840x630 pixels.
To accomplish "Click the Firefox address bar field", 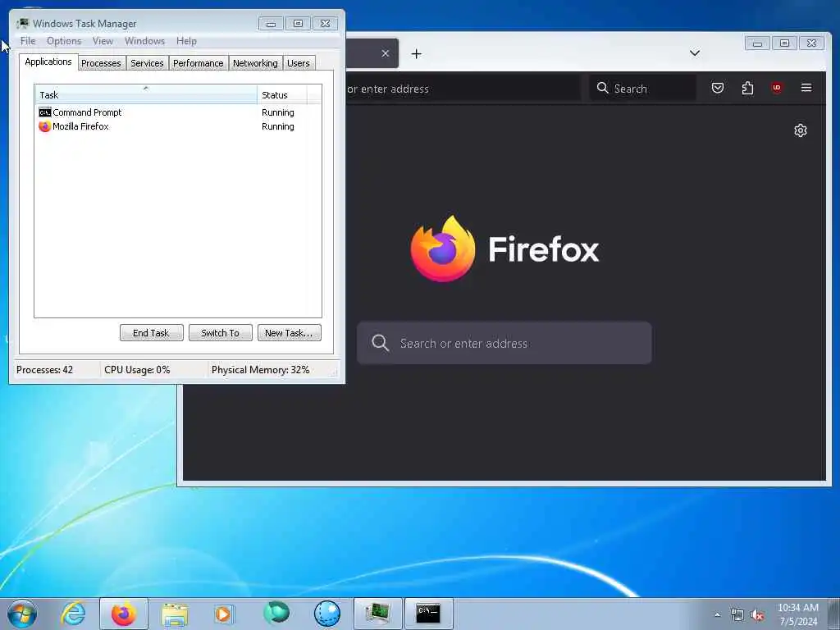I will click(x=463, y=89).
